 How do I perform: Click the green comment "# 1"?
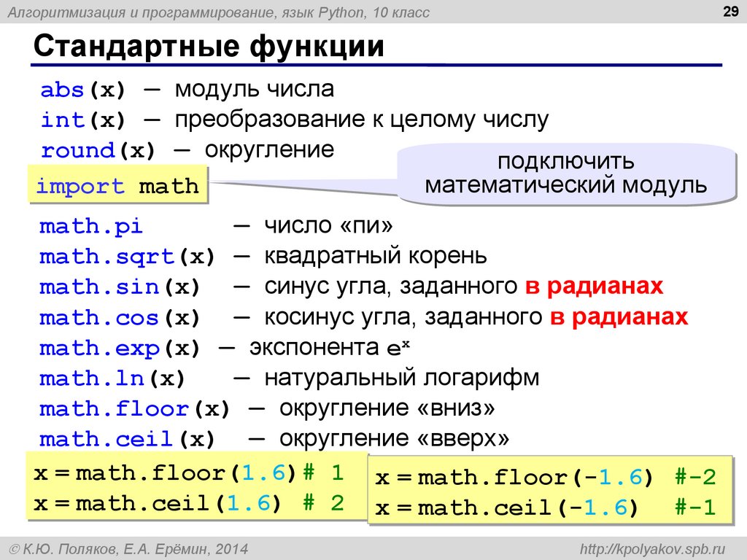323,472
